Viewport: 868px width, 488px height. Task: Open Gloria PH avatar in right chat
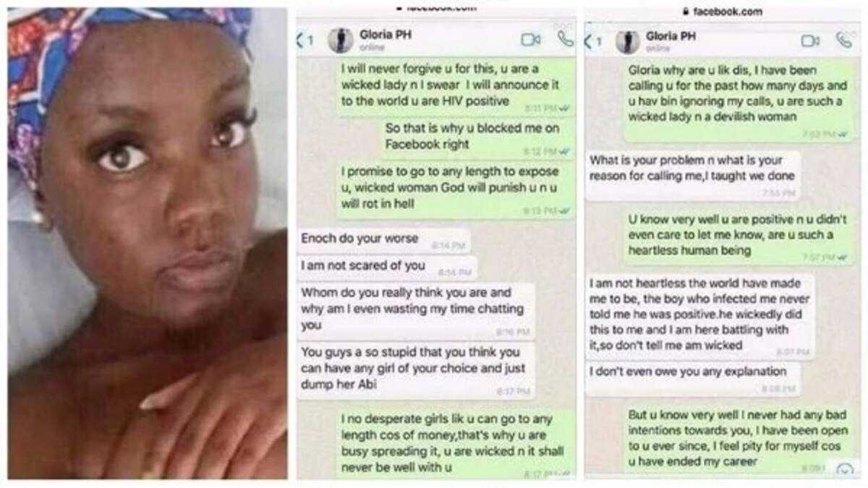coord(628,41)
